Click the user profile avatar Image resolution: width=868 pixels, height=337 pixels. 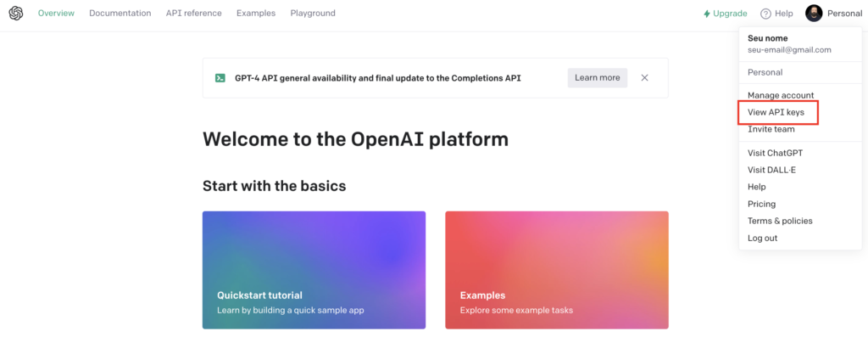(814, 14)
